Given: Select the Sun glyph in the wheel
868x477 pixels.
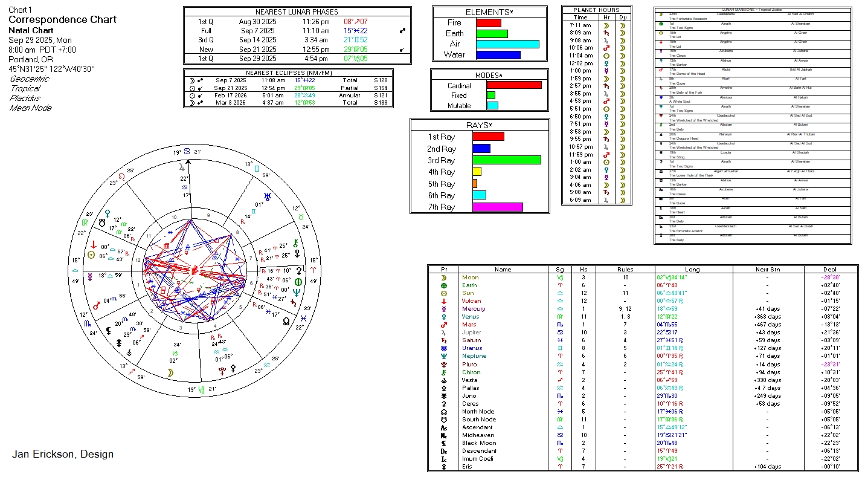Looking at the screenshot, I should (x=91, y=255).
